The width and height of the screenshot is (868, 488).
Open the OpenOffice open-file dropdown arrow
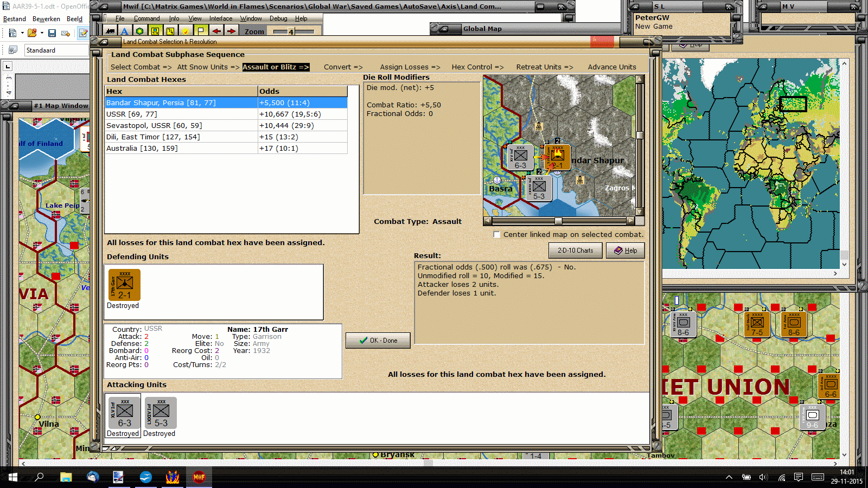(42, 34)
